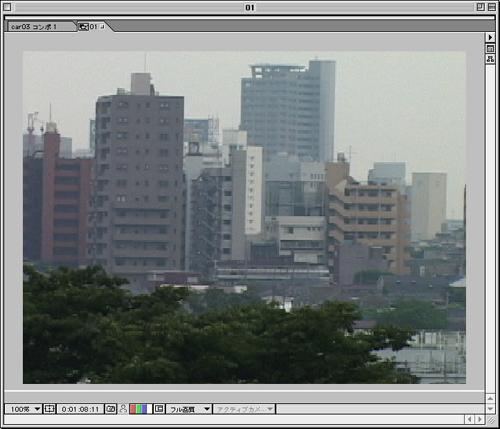Click the zoom box in the title bar
The image size is (500, 429).
click(480, 7)
